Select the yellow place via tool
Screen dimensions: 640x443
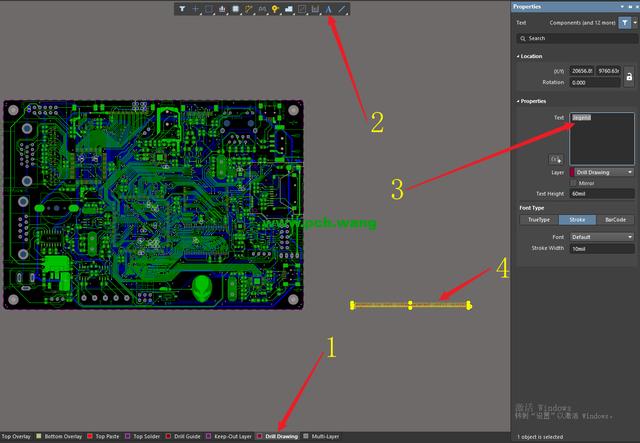pos(276,9)
